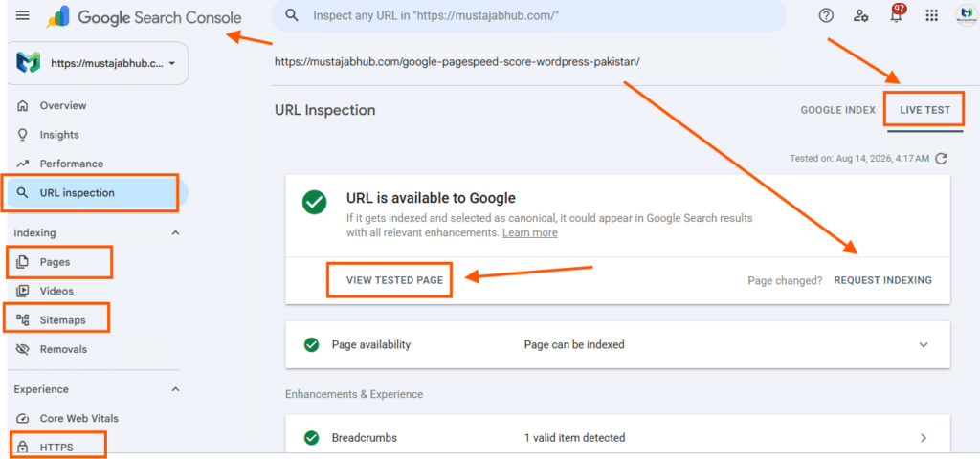Click the Sitemaps tree icon
The image size is (980, 459).
click(23, 319)
